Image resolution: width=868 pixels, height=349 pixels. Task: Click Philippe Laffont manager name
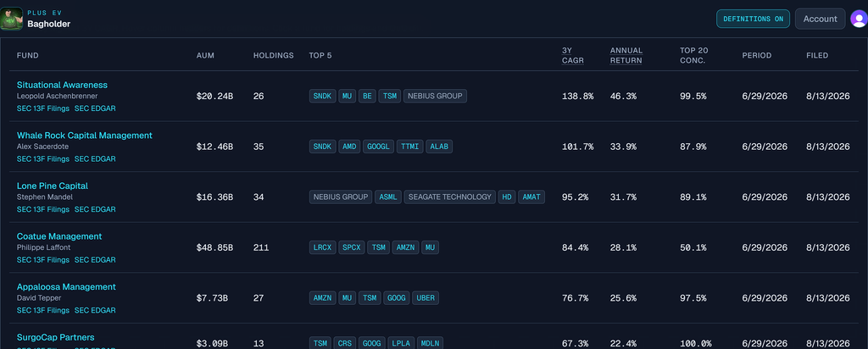(44, 247)
